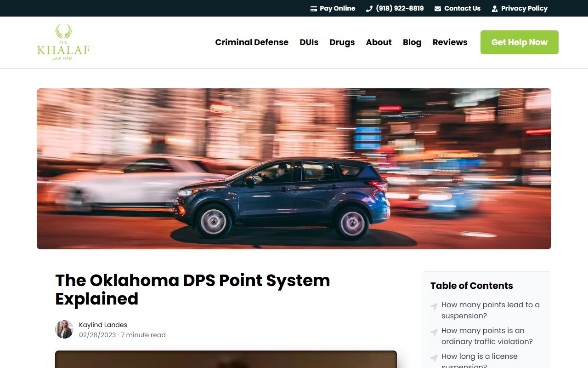The height and width of the screenshot is (368, 588).
Task: Click the Table of Contents heading
Action: (x=472, y=286)
